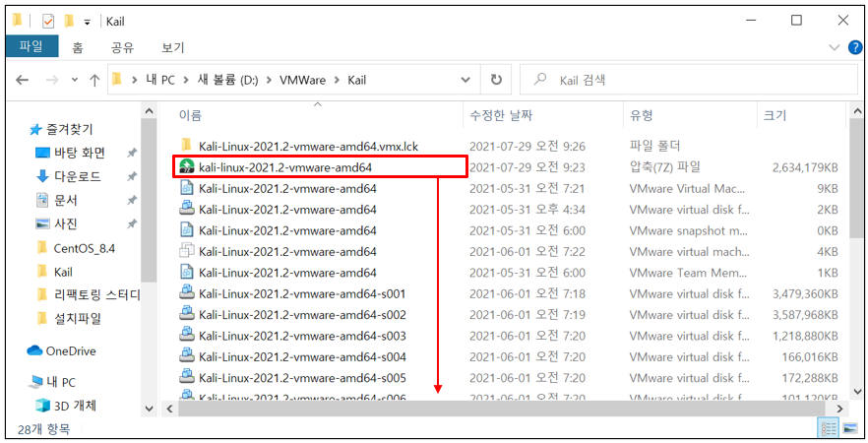868x443 pixels.
Task: Click the Kail 검색 search box
Action: [x=689, y=80]
